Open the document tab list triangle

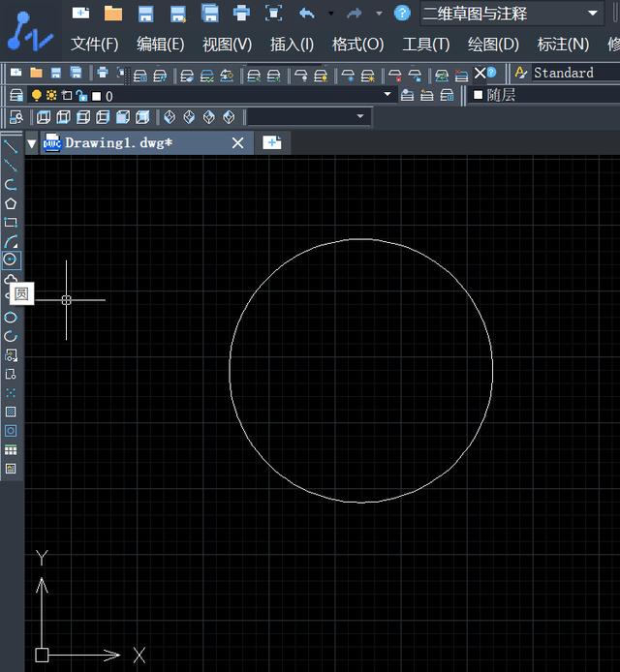(x=32, y=143)
